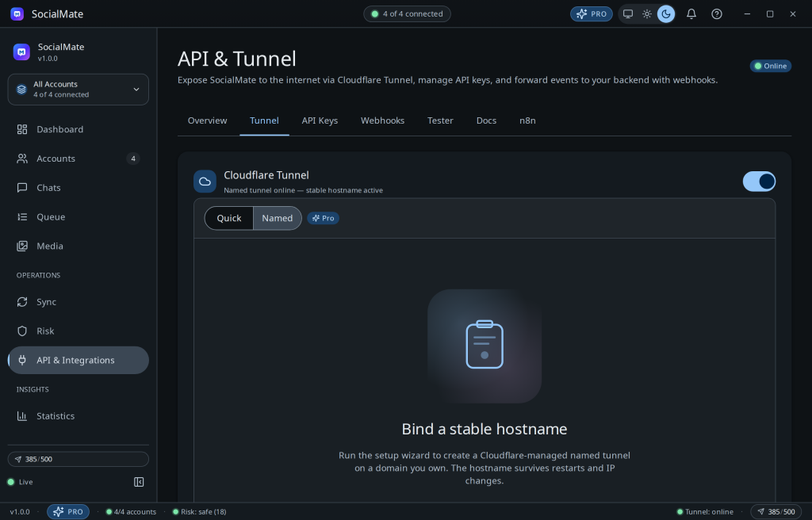Click the SocialMate v1.0.0 sidebar logo

coord(21,52)
